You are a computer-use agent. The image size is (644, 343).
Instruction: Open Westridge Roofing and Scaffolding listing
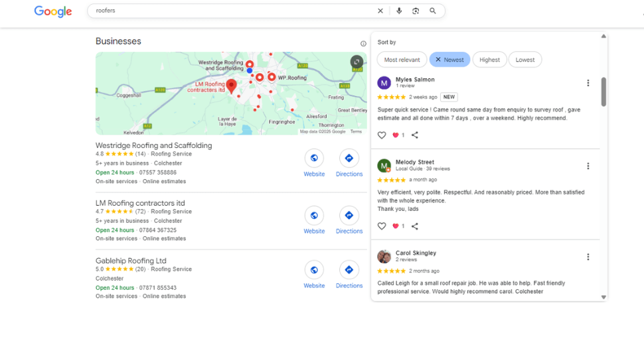click(x=153, y=145)
